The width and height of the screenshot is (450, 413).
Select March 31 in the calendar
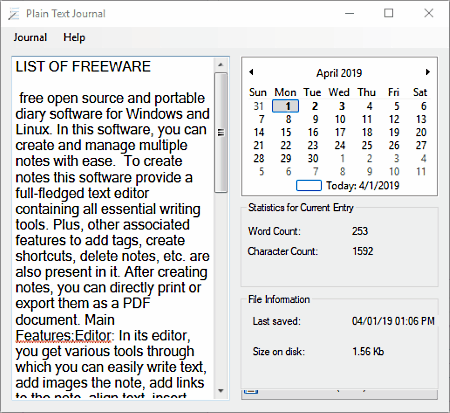click(x=259, y=106)
